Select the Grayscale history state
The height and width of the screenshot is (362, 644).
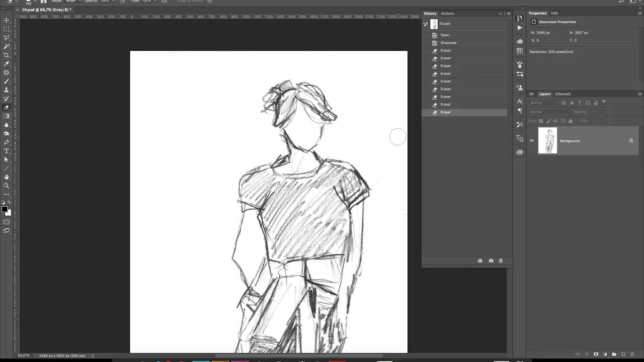465,43
